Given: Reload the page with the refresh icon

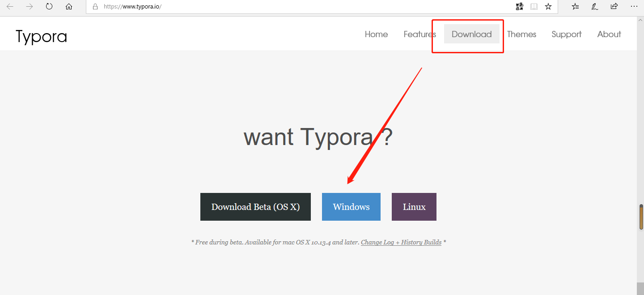Looking at the screenshot, I should click(49, 7).
